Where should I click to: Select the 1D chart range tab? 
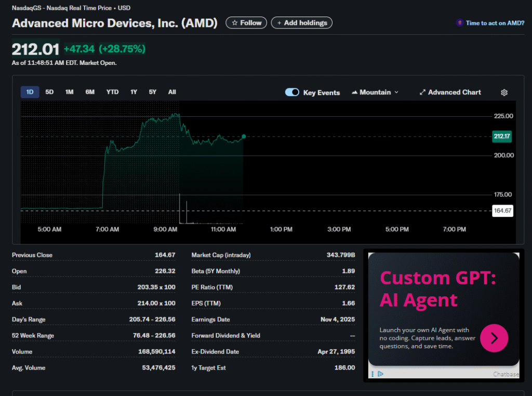click(30, 92)
